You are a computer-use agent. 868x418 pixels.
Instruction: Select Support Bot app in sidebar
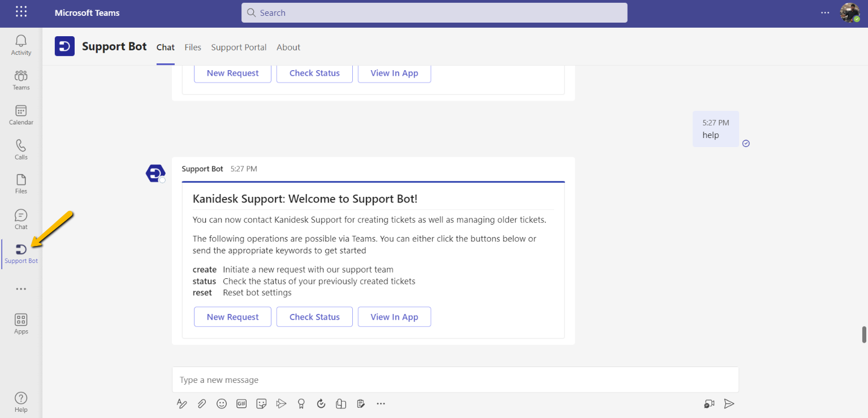[21, 254]
